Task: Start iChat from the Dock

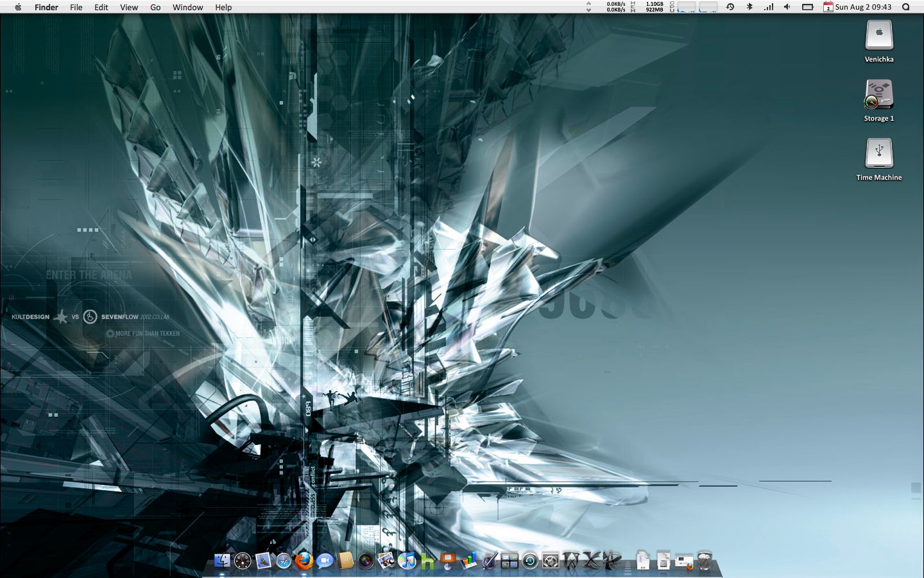Action: 325,561
